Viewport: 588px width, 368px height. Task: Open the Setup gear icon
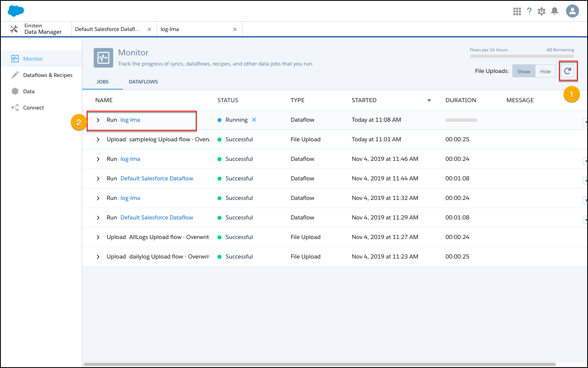tap(542, 11)
